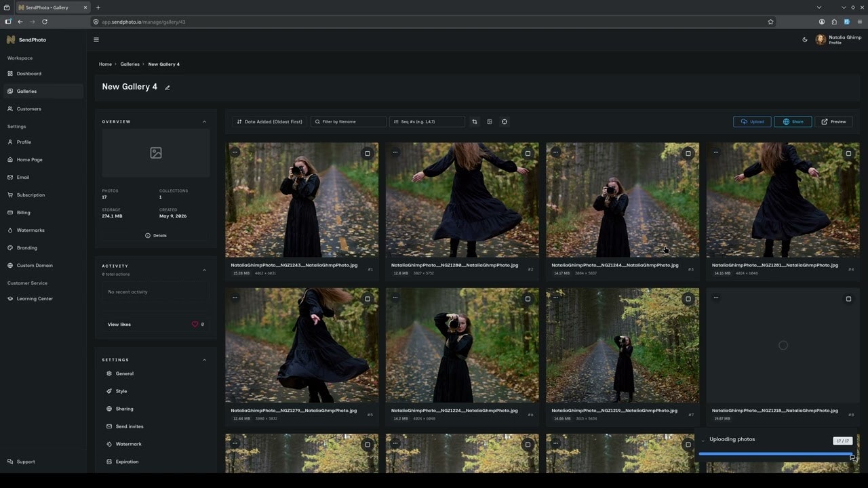The width and height of the screenshot is (868, 488).
Task: Click the Share button
Action: (793, 122)
